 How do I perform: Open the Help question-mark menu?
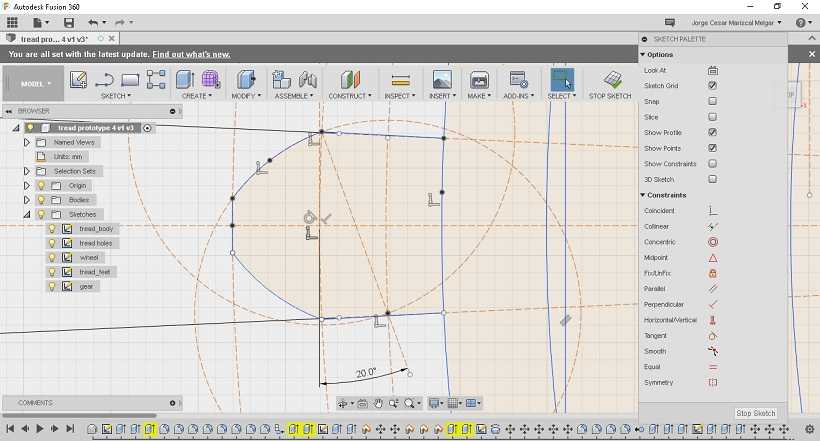tap(801, 22)
